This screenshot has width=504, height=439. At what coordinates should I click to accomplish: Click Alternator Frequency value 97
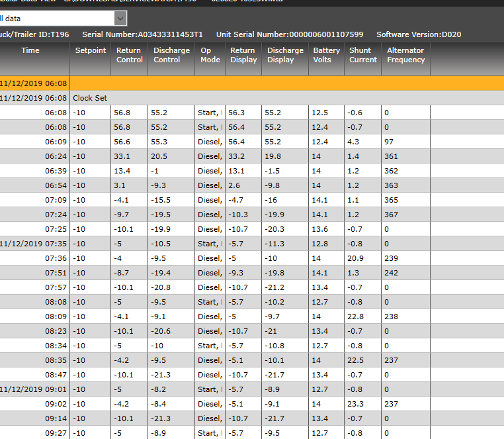[389, 142]
